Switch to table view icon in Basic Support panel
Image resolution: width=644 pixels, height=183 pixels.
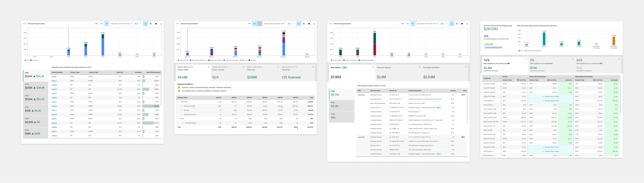pyautogui.click(x=457, y=24)
